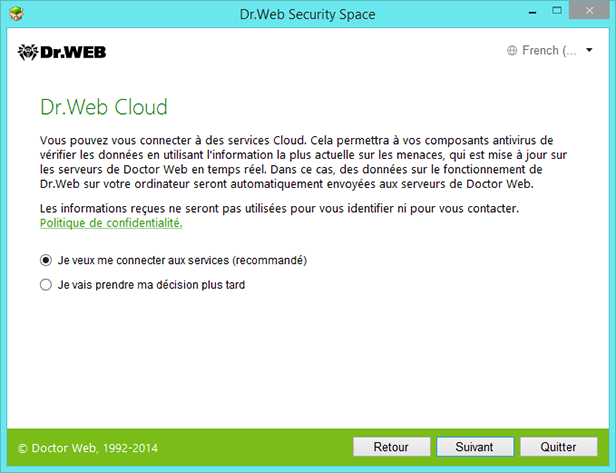Click the globe language icon

[512, 50]
